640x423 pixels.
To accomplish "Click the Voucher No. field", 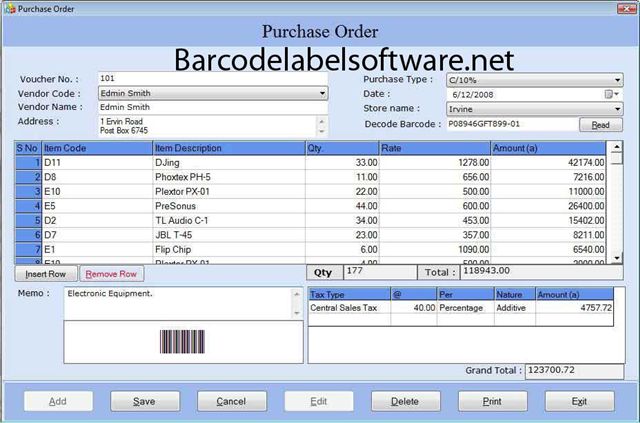I will tap(213, 78).
